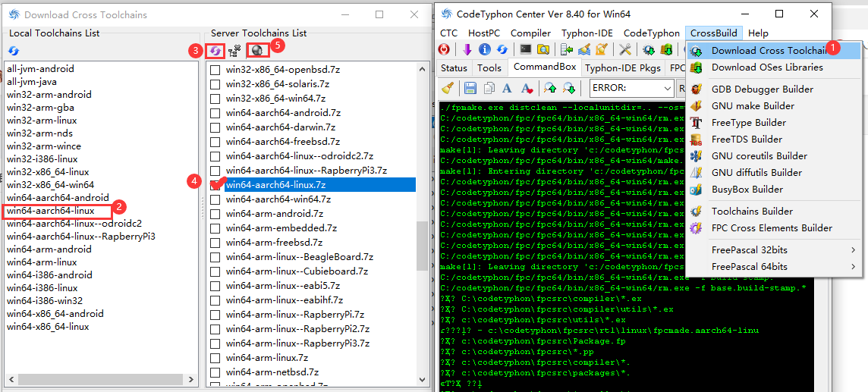Choose Download Cross Toolchains menu entry

point(773,50)
